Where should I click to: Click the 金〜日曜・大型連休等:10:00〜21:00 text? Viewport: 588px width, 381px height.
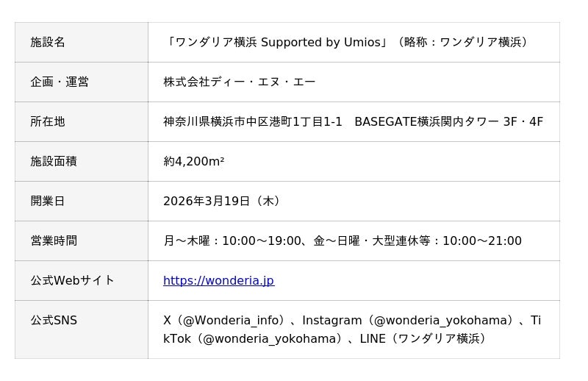(417, 241)
